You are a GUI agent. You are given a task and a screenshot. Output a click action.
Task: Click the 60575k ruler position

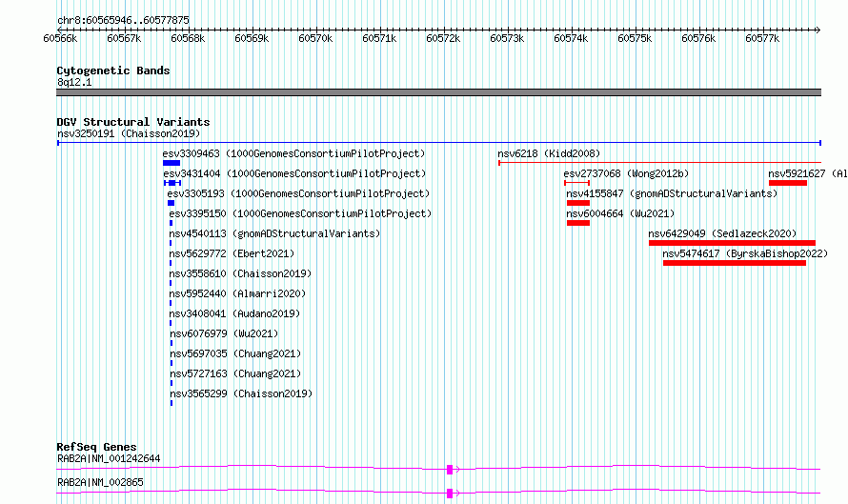click(635, 38)
